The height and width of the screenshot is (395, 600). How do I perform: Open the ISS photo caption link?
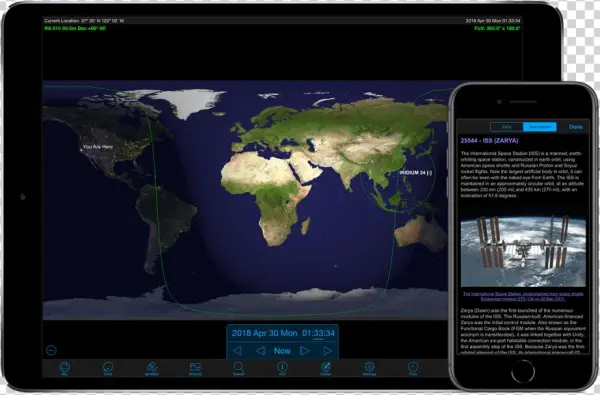[523, 296]
